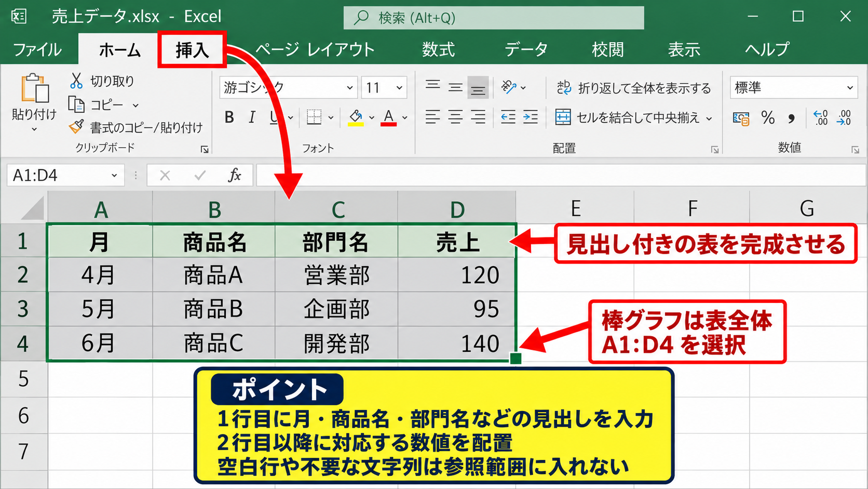Select the Format Painter brush icon
Image resolution: width=868 pixels, height=489 pixels.
(76, 126)
